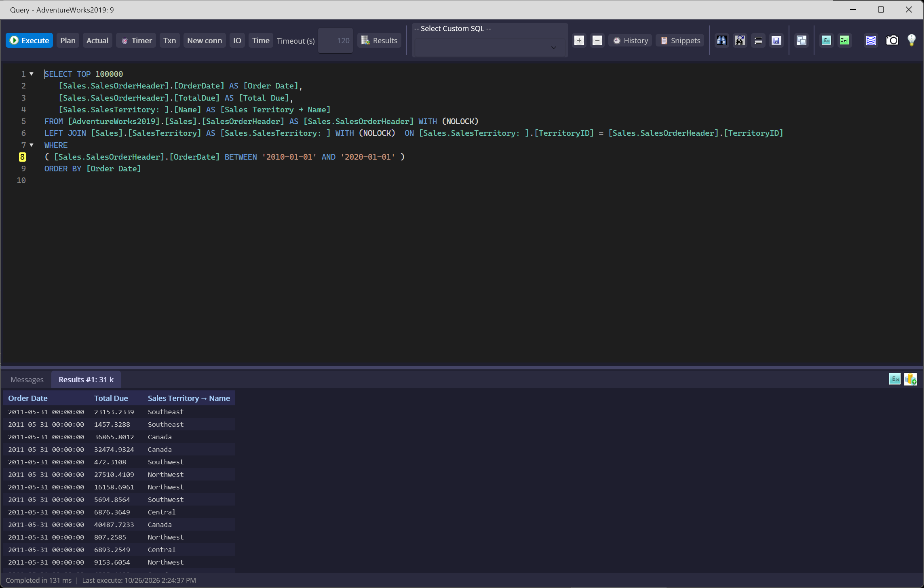
Task: Click the format lines icon
Action: [x=758, y=40]
